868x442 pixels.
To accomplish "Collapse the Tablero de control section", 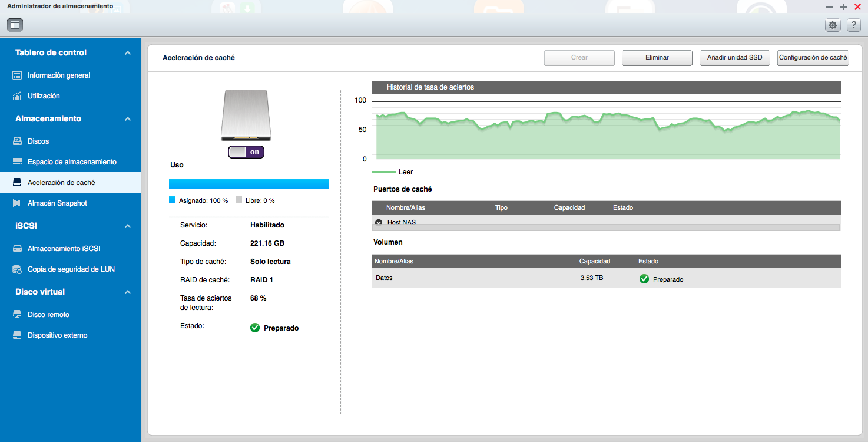I will (128, 53).
